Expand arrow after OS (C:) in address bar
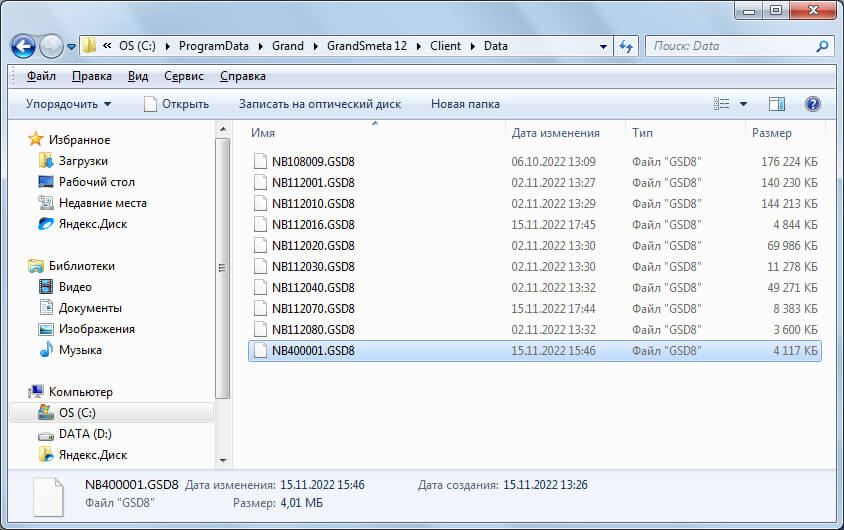Screen dimensions: 844x530 pyautogui.click(x=167, y=46)
